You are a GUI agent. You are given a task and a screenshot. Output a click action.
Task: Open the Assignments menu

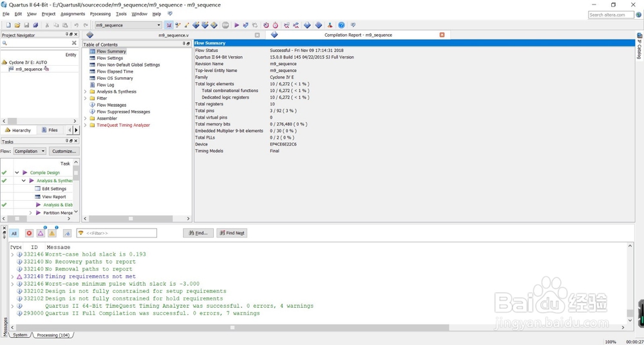tap(73, 14)
